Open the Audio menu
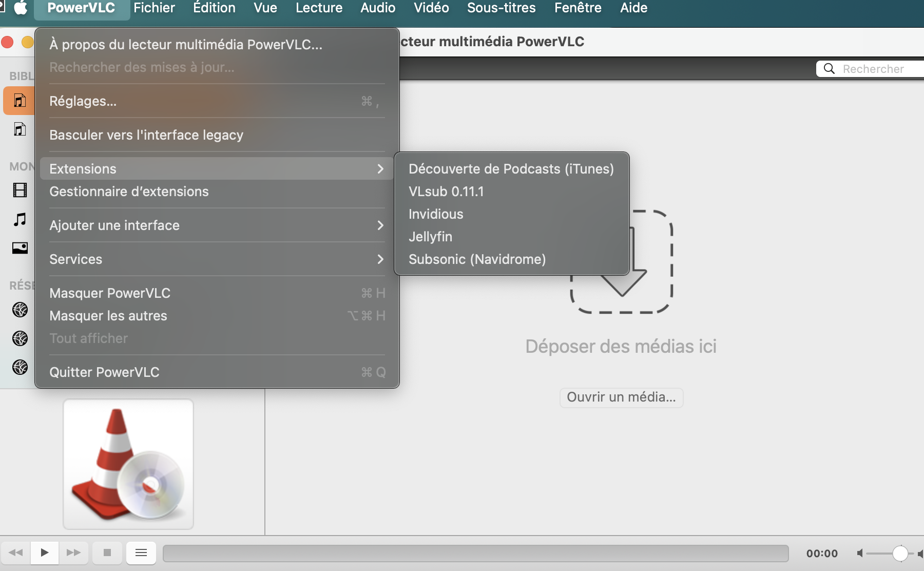Image resolution: width=924 pixels, height=571 pixels. [x=378, y=8]
